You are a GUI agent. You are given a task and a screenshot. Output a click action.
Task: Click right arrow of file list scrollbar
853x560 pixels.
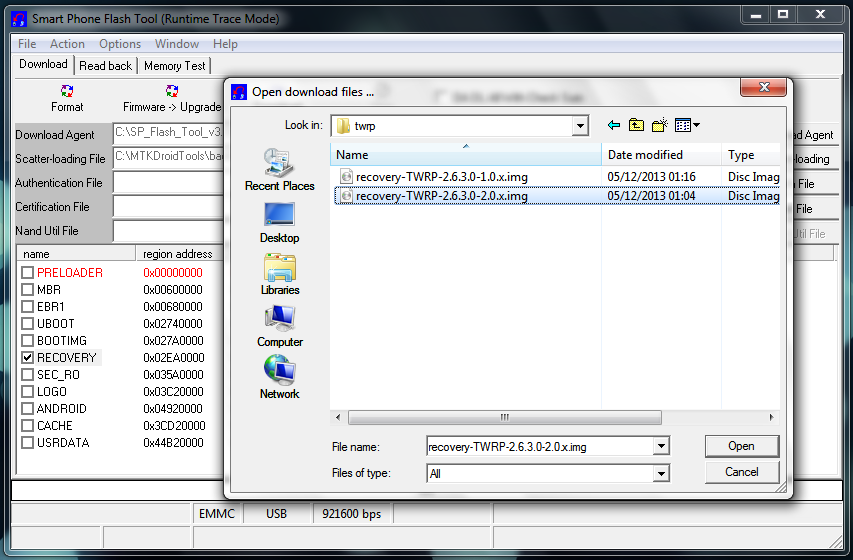[x=771, y=417]
